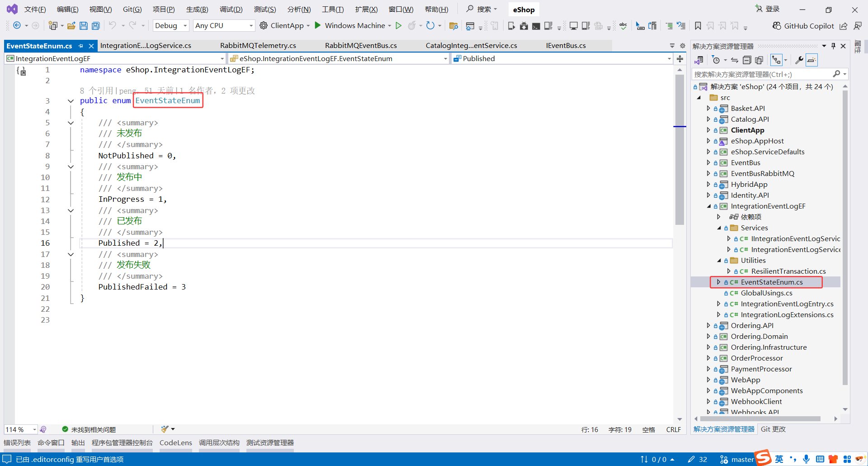Click the new project toolbar icon
Screen dimensions: 868x466
[x=53, y=26]
